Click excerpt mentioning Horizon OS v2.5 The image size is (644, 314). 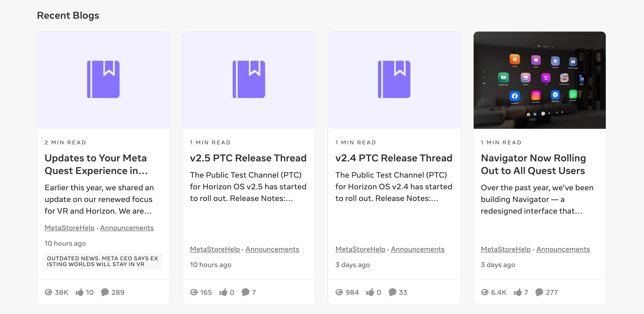248,186
